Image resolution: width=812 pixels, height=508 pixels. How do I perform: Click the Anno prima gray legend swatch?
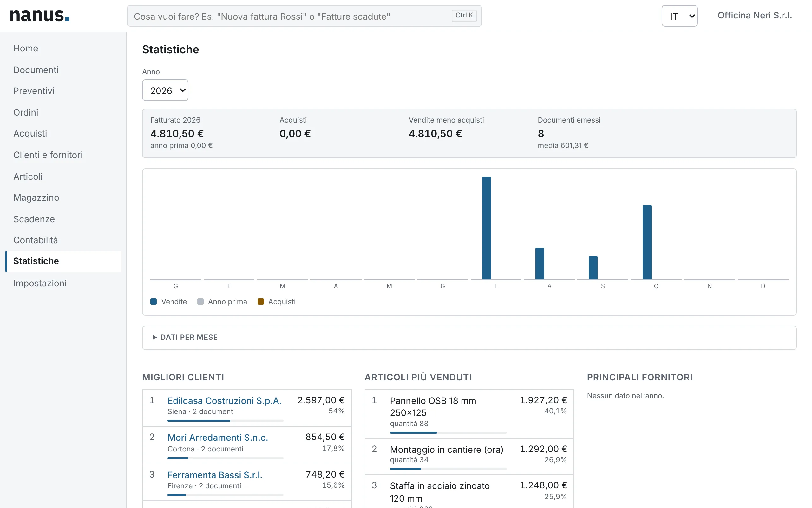coord(200,301)
